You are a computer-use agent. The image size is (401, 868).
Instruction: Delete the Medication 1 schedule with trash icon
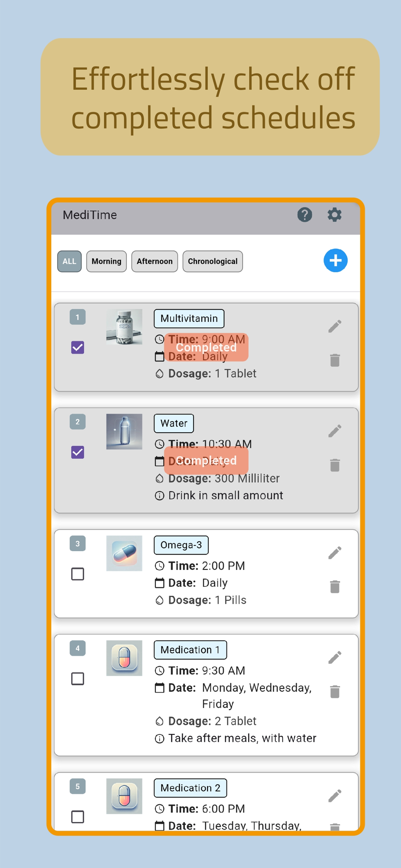(x=335, y=691)
